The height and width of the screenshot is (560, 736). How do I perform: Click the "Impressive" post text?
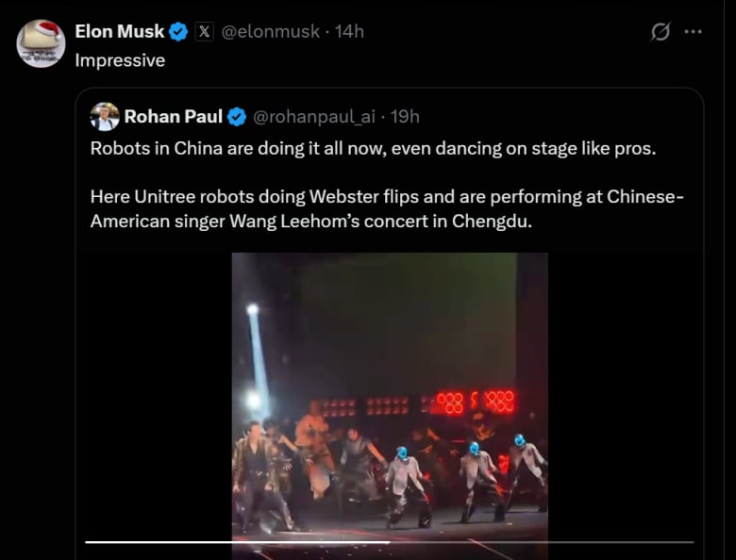tap(120, 60)
